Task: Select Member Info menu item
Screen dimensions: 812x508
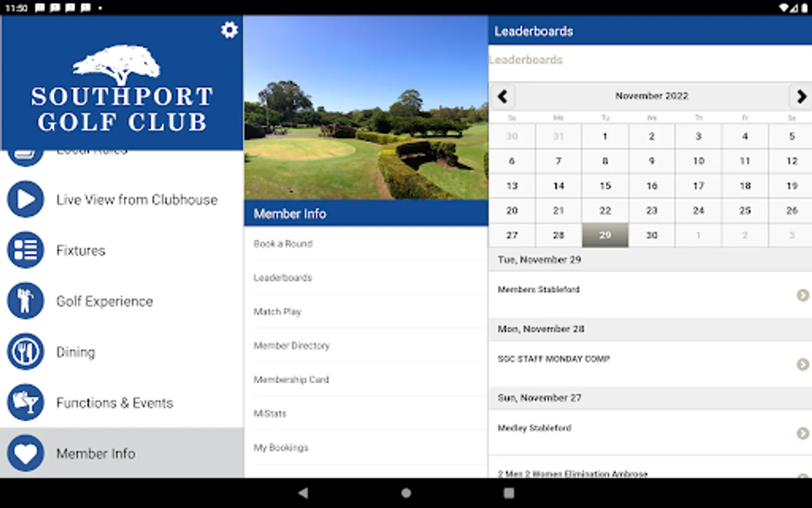Action: (122, 453)
